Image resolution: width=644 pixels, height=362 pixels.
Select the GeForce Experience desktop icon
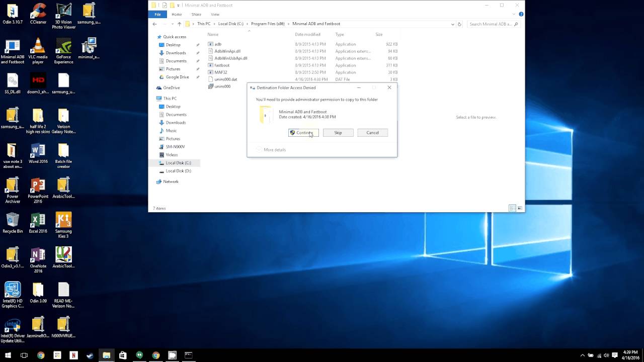pos(63,51)
